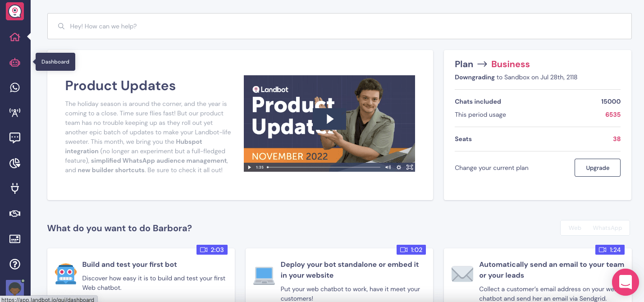
Task: Click 'Change your current plan' text
Action: (492, 168)
